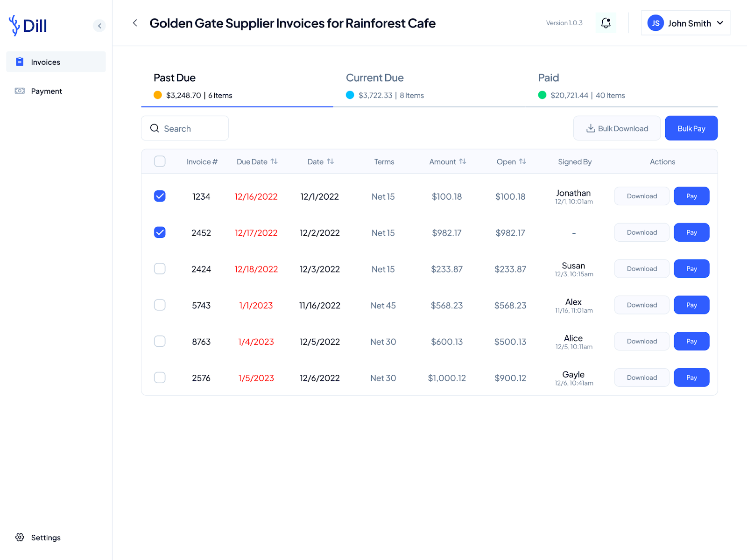Pay invoice 5743
The height and width of the screenshot is (560, 747).
coord(691,305)
